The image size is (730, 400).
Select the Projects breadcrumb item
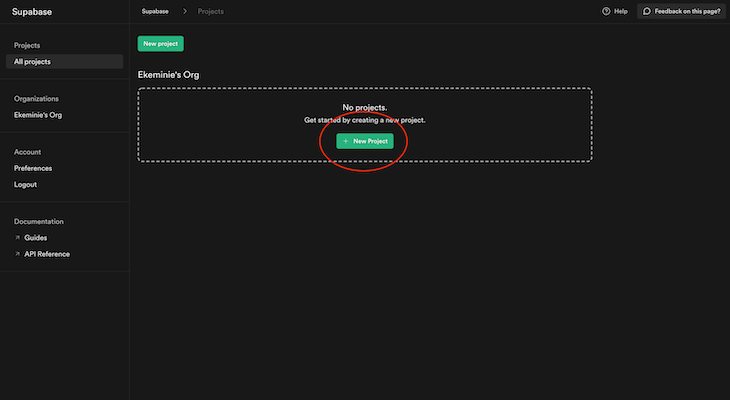[x=211, y=11]
